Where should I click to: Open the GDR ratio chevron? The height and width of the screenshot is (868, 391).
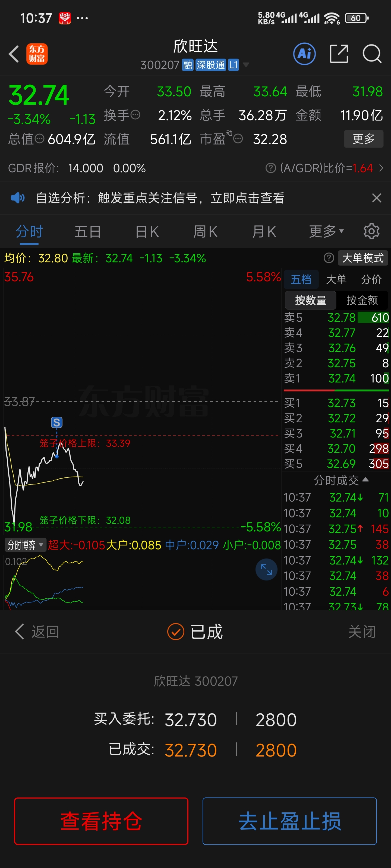click(381, 168)
